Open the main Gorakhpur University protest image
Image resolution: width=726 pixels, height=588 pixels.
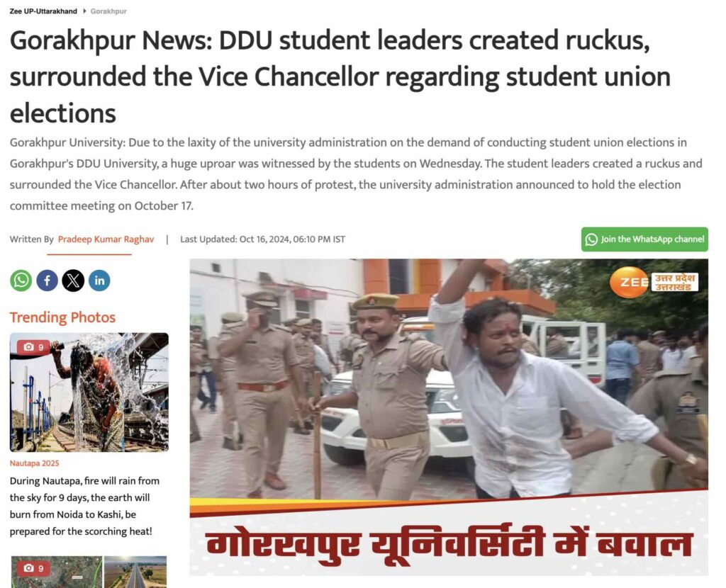(x=449, y=417)
